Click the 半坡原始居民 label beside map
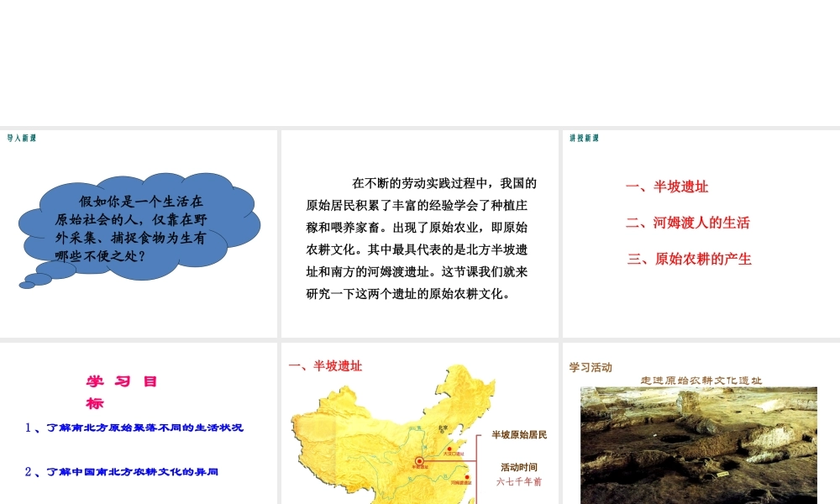Viewport: 840px width, 504px height. pyautogui.click(x=519, y=434)
